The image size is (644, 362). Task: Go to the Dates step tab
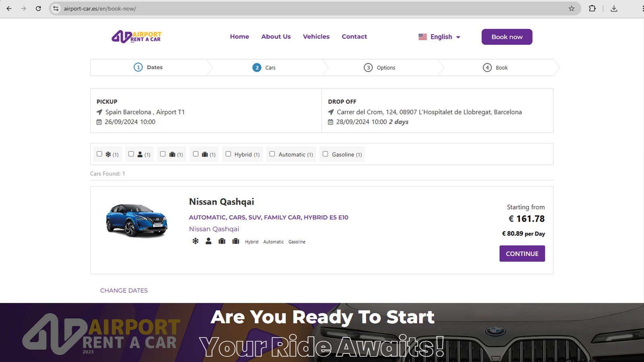(x=148, y=68)
